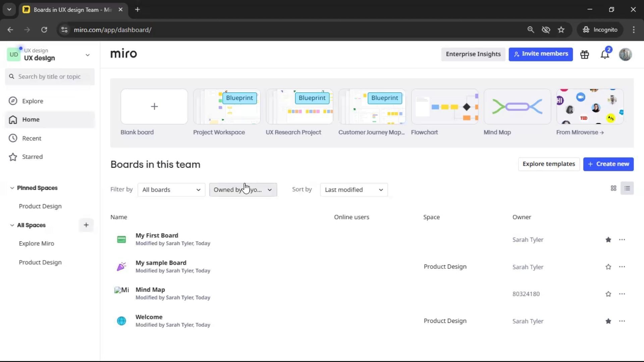Click the browser reload button

[x=44, y=30]
